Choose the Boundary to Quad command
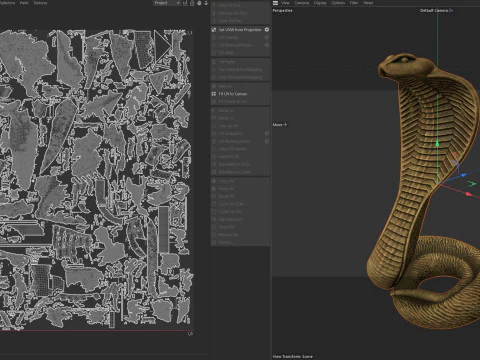 tap(240, 172)
